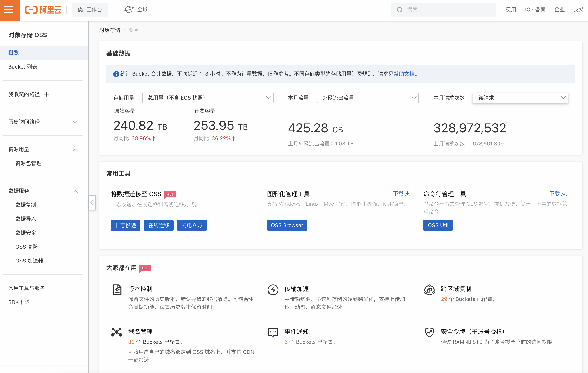Open 数据复制 in sidebar
The image size is (588, 373).
(x=26, y=205)
